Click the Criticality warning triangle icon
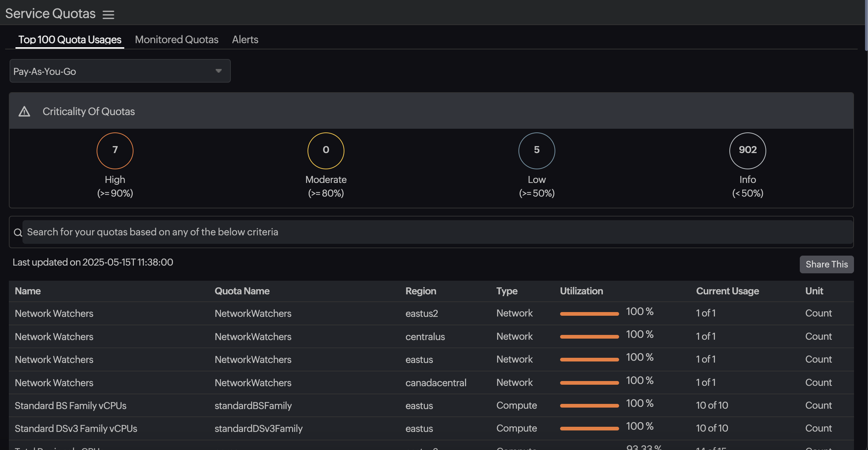The image size is (868, 450). click(x=24, y=111)
